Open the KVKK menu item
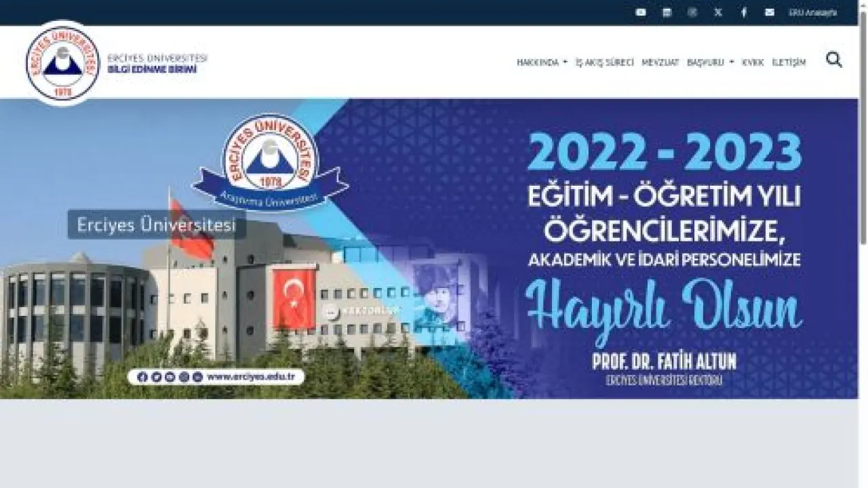This screenshot has width=868, height=488. coord(753,62)
